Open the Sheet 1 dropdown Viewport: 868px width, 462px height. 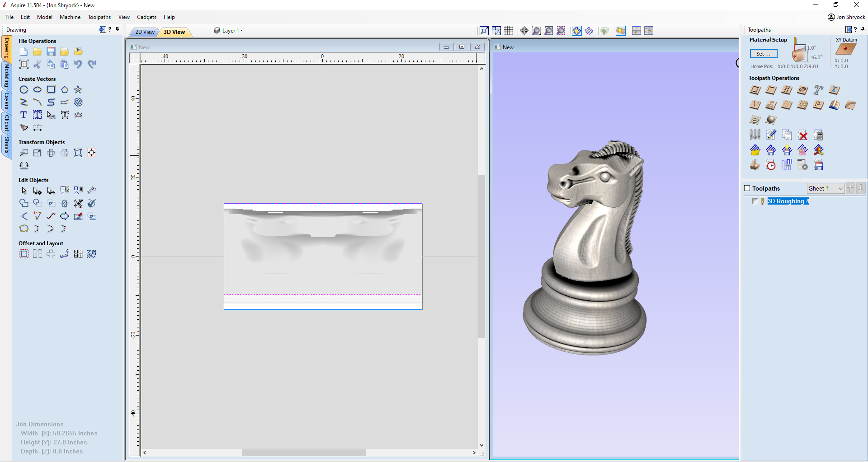pos(826,188)
